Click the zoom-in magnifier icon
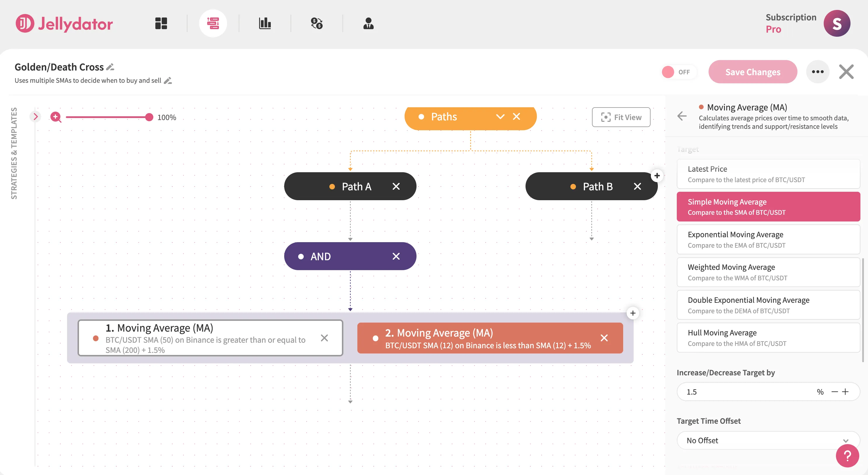868x475 pixels. [56, 117]
